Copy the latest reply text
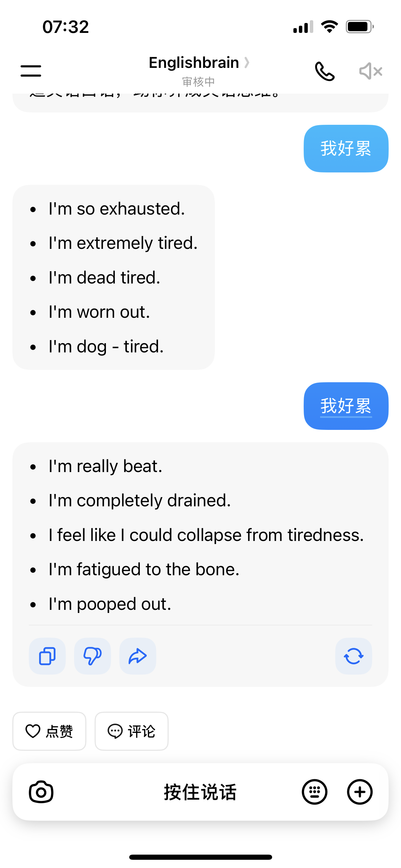The image size is (401, 868). (47, 656)
